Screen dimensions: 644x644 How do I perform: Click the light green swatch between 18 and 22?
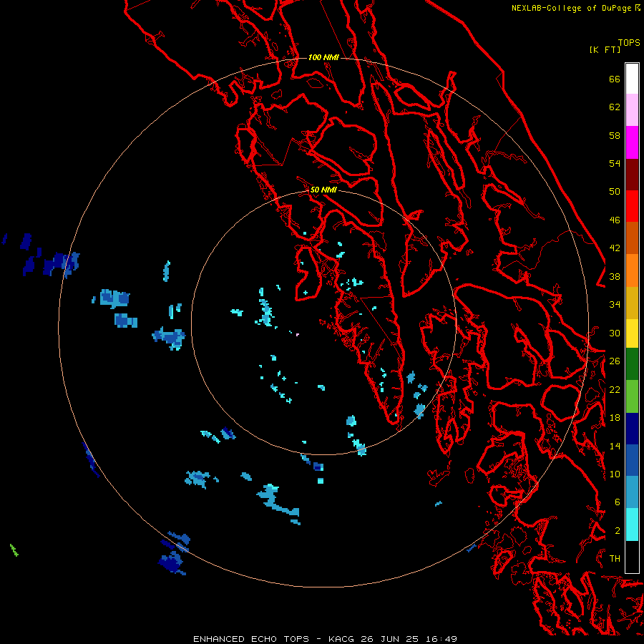[632, 396]
